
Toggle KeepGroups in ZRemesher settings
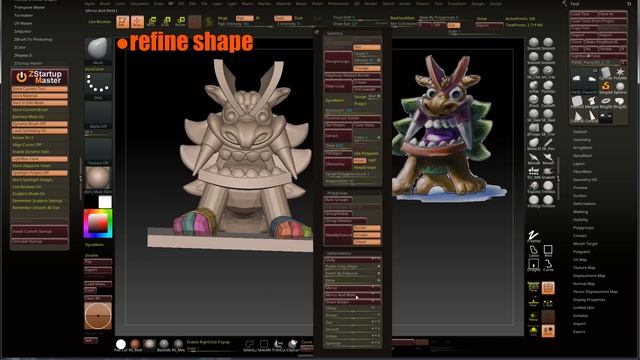click(365, 167)
